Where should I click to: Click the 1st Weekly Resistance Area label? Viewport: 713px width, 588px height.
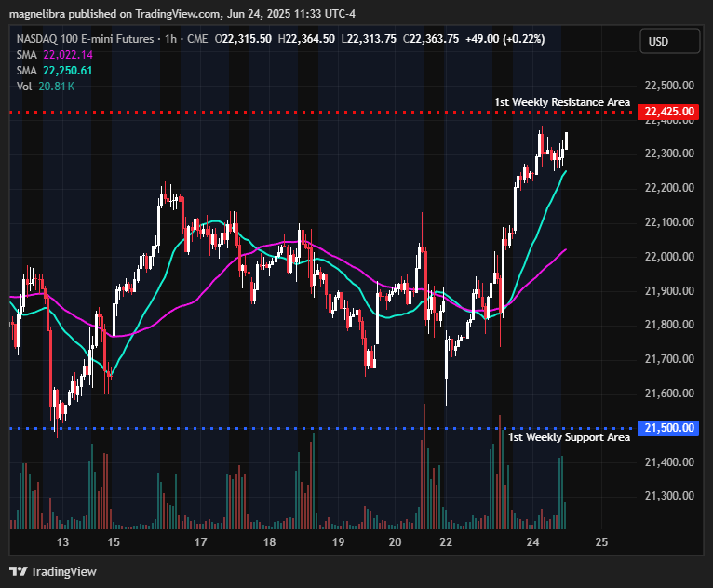pos(562,102)
